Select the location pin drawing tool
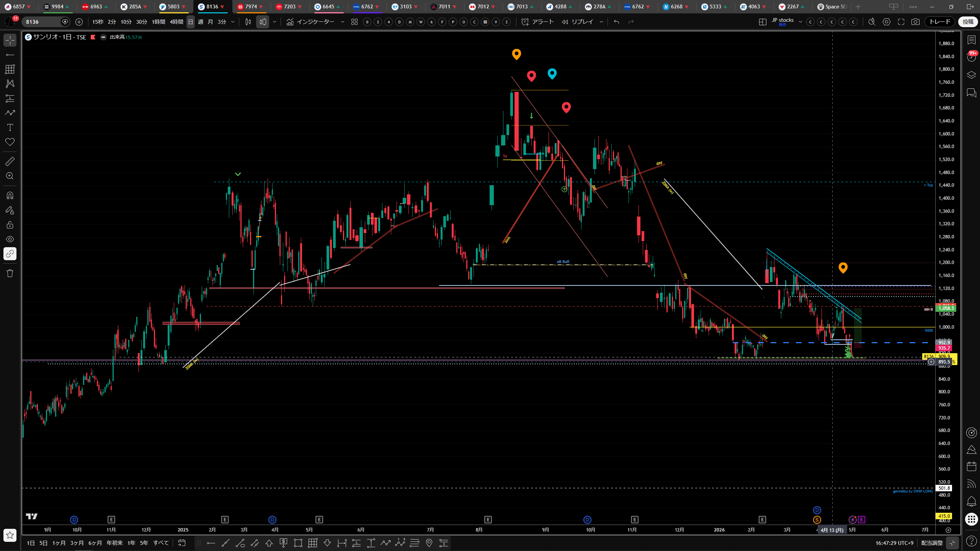Screen dimensions: 980x551 [429, 543]
